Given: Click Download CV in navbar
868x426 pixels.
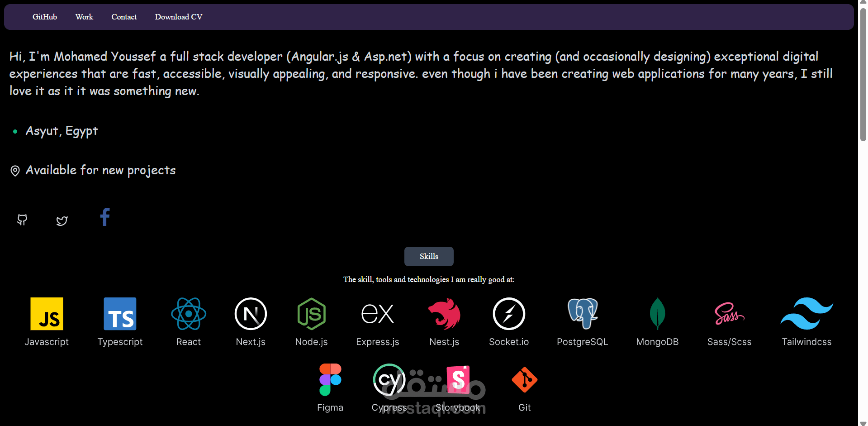Looking at the screenshot, I should [x=179, y=17].
